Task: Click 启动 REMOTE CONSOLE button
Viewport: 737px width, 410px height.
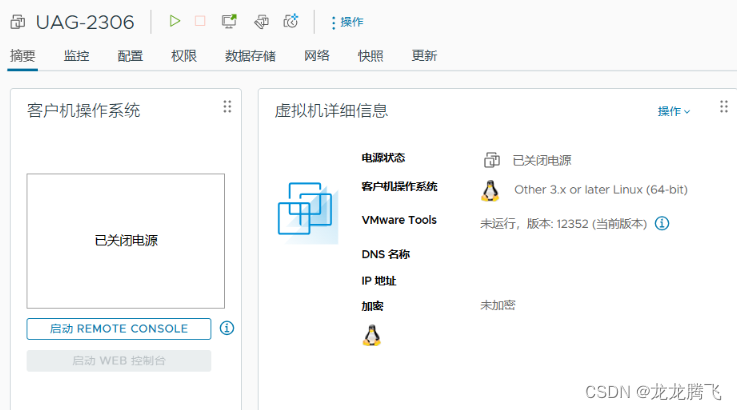Action: tap(119, 329)
